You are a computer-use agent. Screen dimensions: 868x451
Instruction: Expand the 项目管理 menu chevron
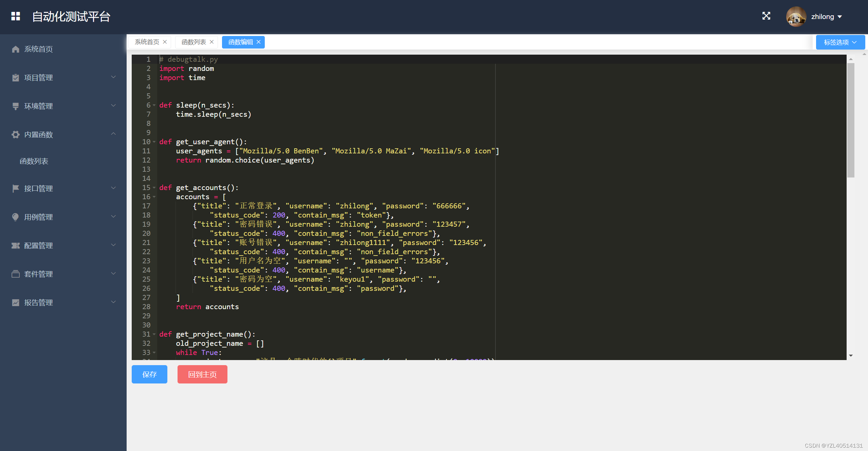click(113, 77)
